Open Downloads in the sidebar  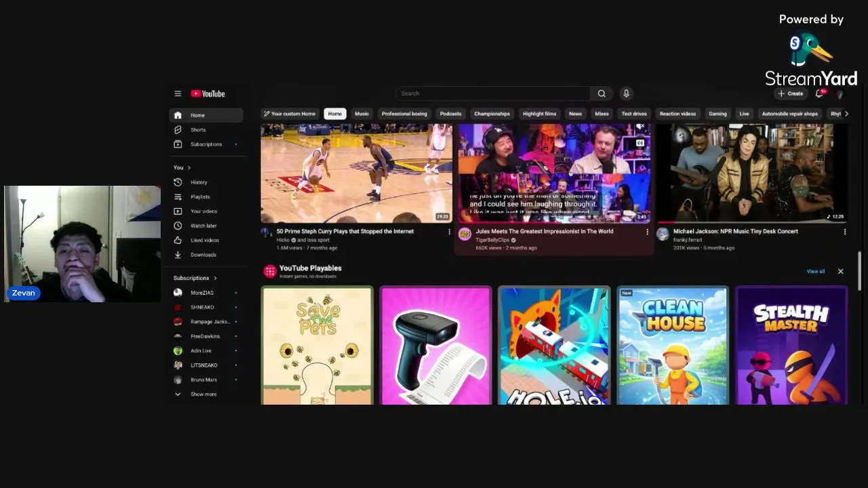click(x=206, y=255)
